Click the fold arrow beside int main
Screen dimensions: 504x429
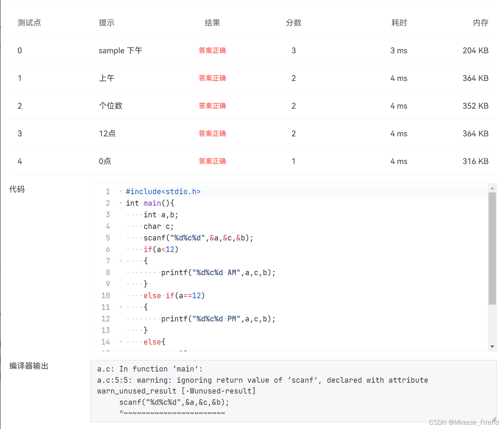tap(121, 203)
